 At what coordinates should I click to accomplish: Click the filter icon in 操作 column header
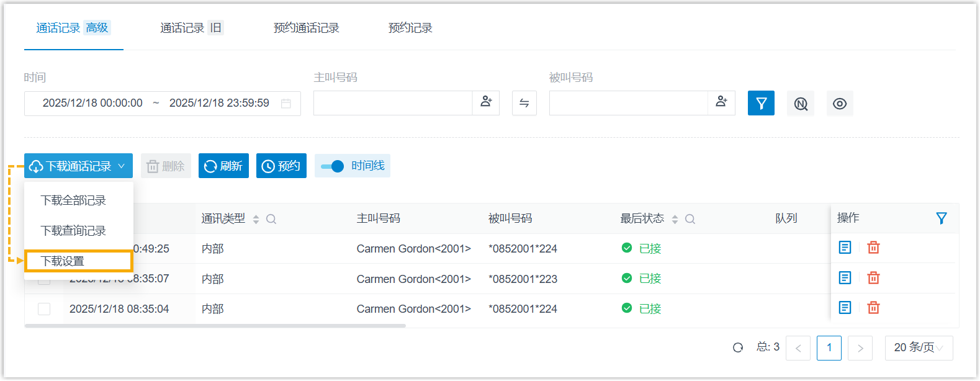pyautogui.click(x=941, y=218)
